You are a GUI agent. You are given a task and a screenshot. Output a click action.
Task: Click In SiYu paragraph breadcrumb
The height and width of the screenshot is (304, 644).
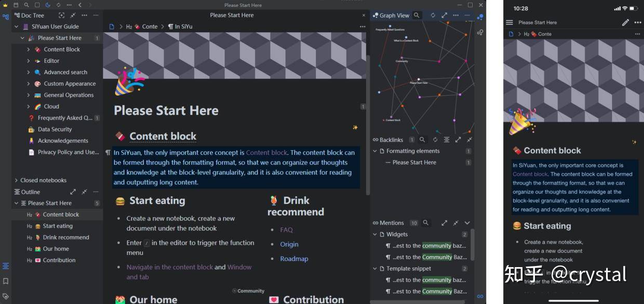point(180,27)
